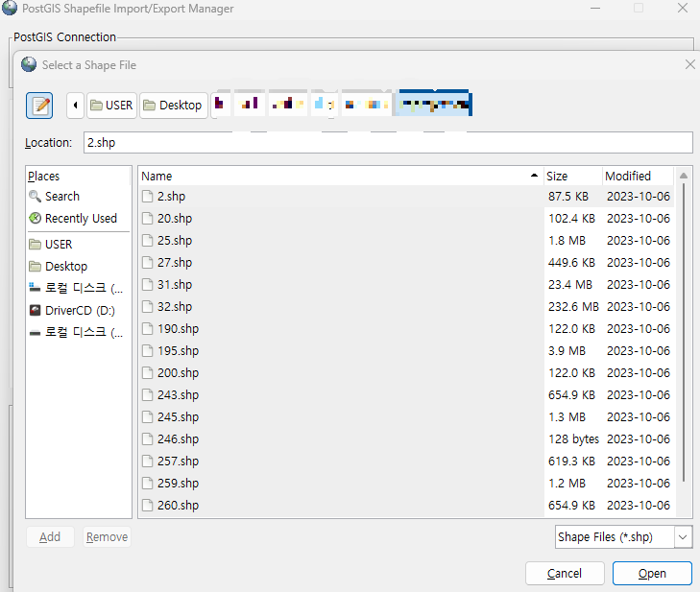Toggle the type-a-filename pencil icon
The width and height of the screenshot is (700, 592).
click(x=39, y=106)
